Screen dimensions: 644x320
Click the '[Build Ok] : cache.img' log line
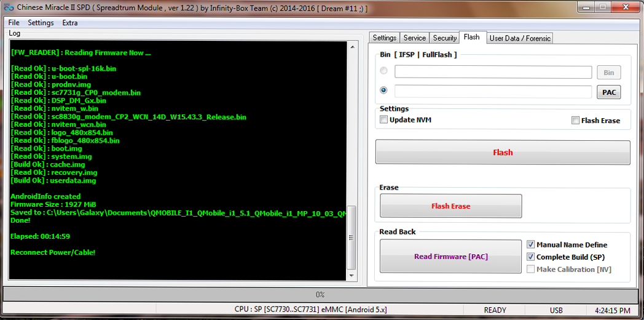click(48, 164)
